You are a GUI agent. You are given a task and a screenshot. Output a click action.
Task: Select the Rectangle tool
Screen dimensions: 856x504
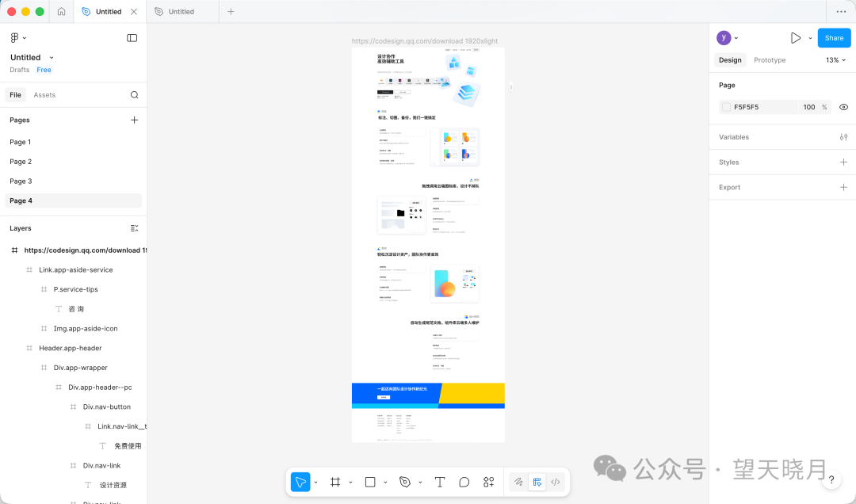pyautogui.click(x=370, y=482)
